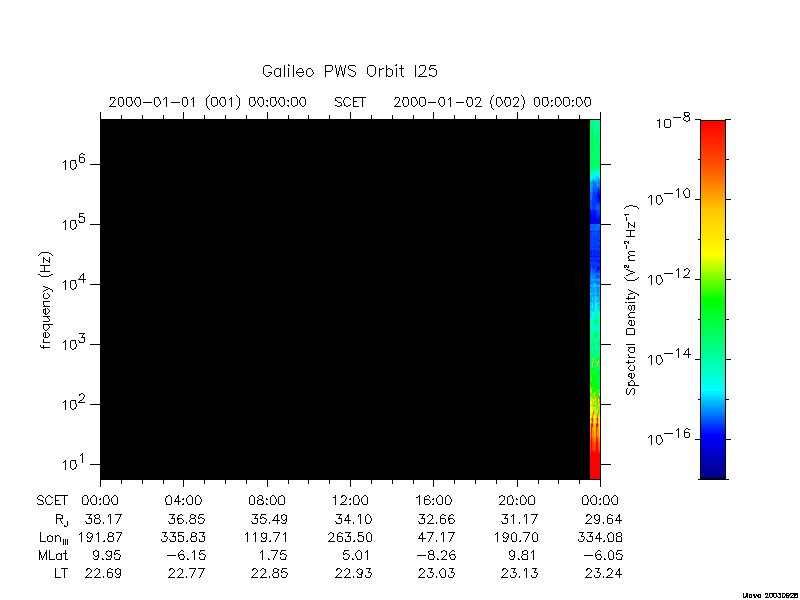Viewport: 800px width, 600px height.
Task: Click the RJ value 38.17
Action: (103, 519)
